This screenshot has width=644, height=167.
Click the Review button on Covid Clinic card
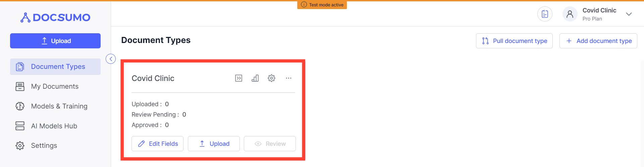(270, 143)
